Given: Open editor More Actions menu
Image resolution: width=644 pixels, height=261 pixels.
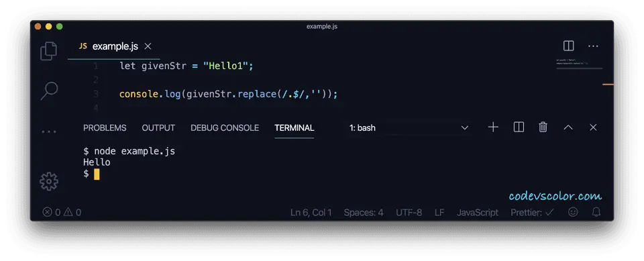Looking at the screenshot, I should 593,46.
